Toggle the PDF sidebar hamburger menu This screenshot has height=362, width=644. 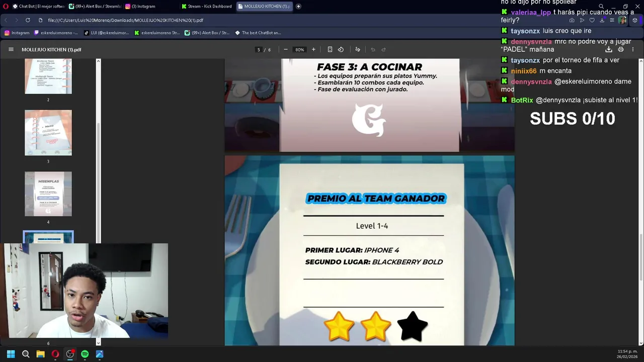click(x=11, y=49)
